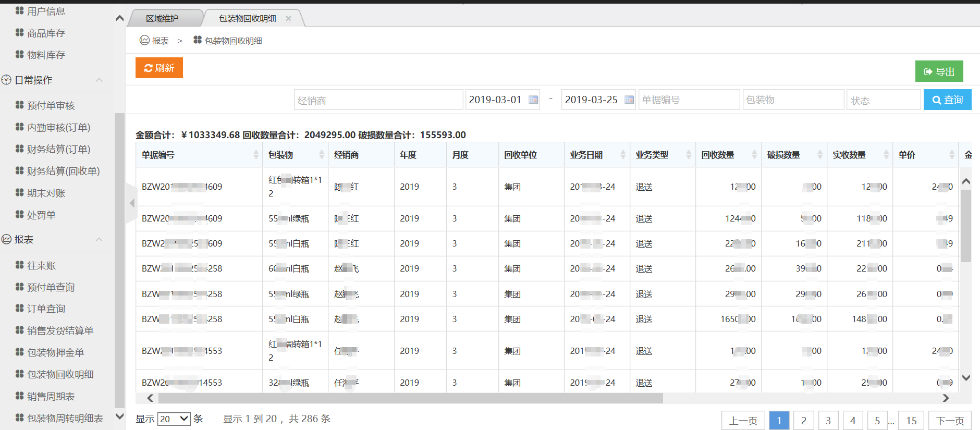The height and width of the screenshot is (430, 980).
Task: Click the 经销商 input field
Action: point(378,100)
